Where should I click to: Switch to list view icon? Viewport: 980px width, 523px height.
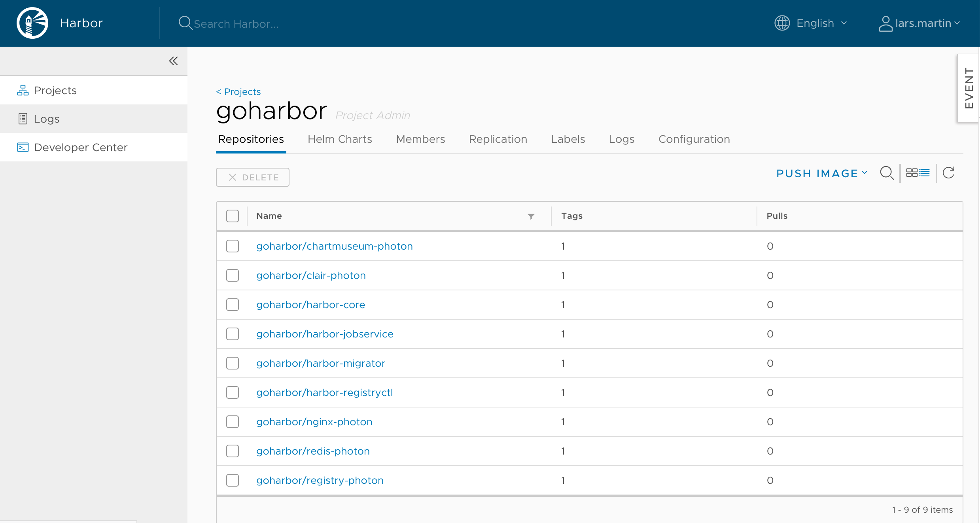(925, 173)
